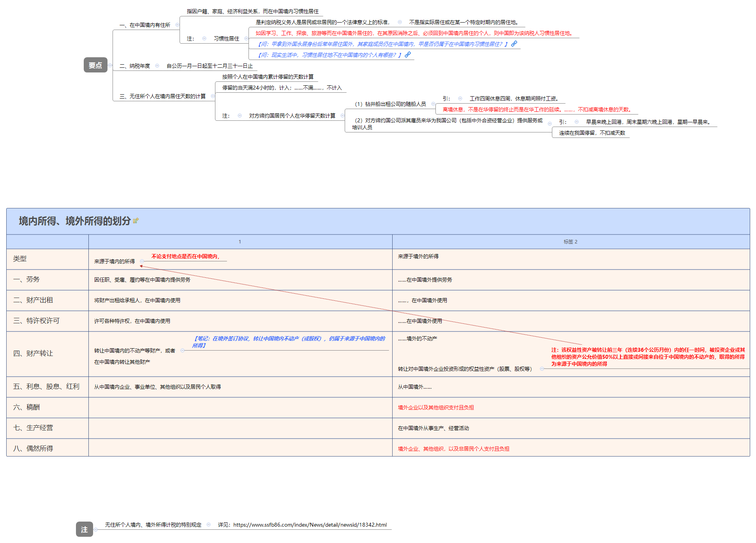Viewport: 756px width, 543px height.
Task: Open link icon on the 甲拿到外国永居 question
Action: [x=514, y=44]
